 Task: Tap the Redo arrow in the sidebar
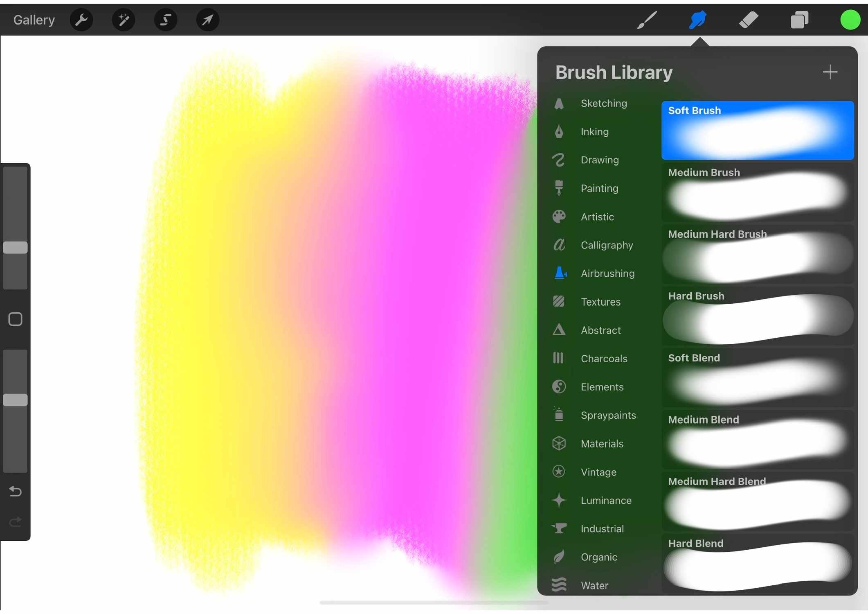15,522
